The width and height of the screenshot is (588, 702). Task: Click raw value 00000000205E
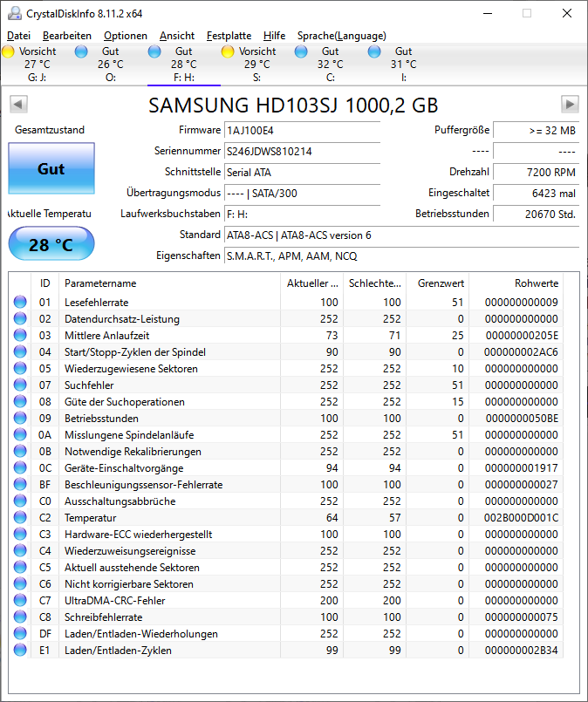pyautogui.click(x=523, y=336)
